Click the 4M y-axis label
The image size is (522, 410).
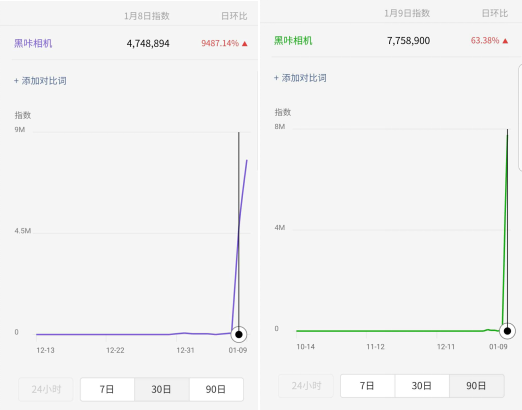(x=280, y=228)
